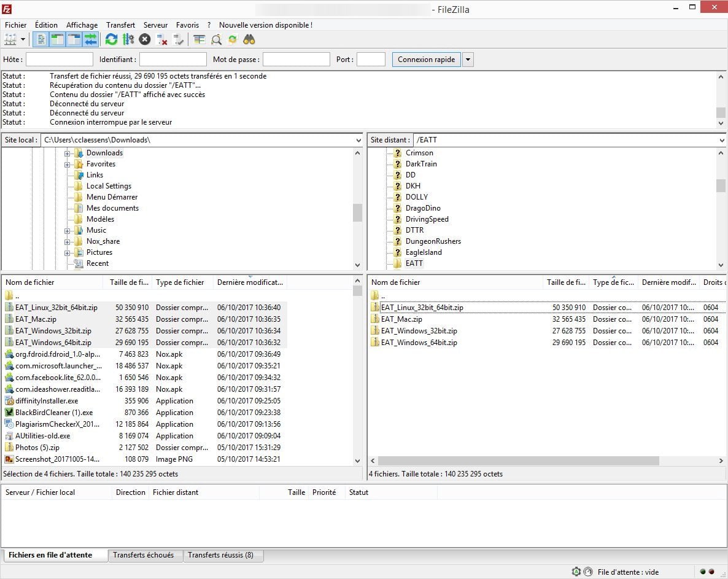This screenshot has width=728, height=579.
Task: Open directory comparison icon
Action: pos(216,40)
